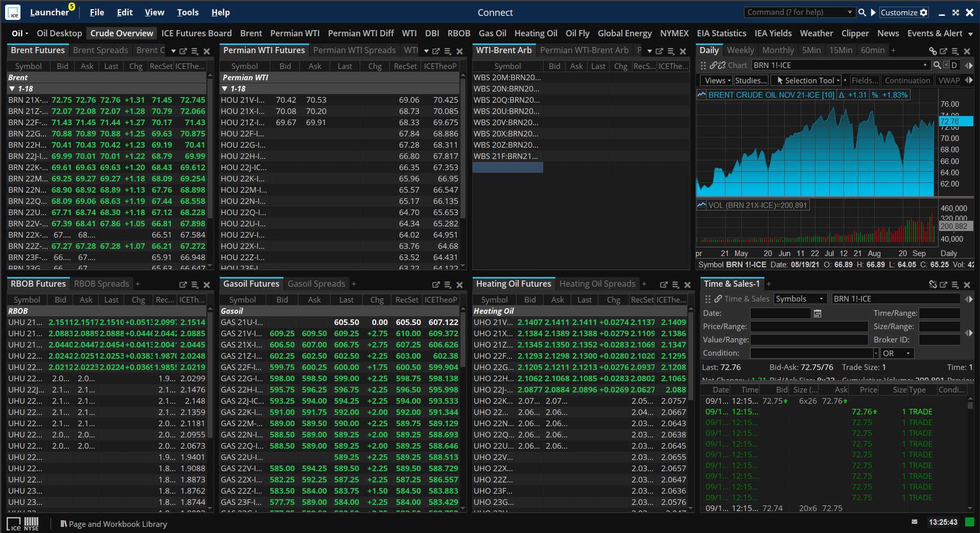Click the chart interval field showing D
Image resolution: width=980 pixels, height=533 pixels.
(x=954, y=65)
